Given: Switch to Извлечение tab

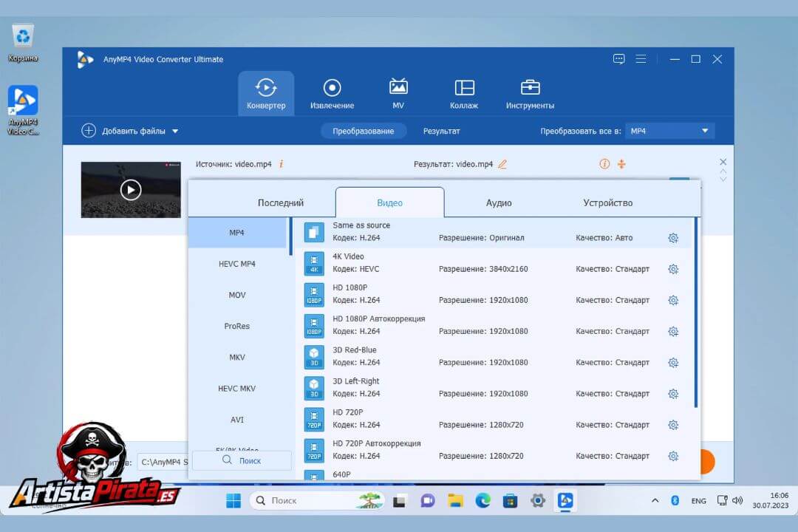Looking at the screenshot, I should [x=332, y=94].
